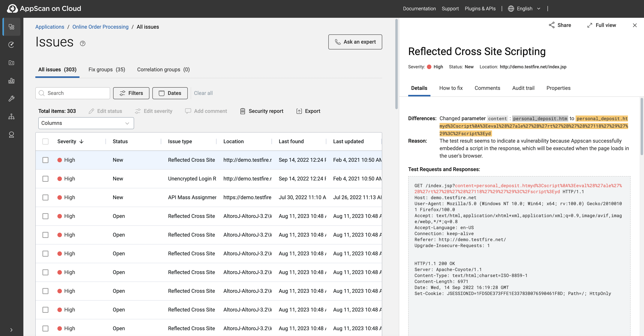
Task: Open the wrench tools sidebar icon
Action: tap(11, 99)
